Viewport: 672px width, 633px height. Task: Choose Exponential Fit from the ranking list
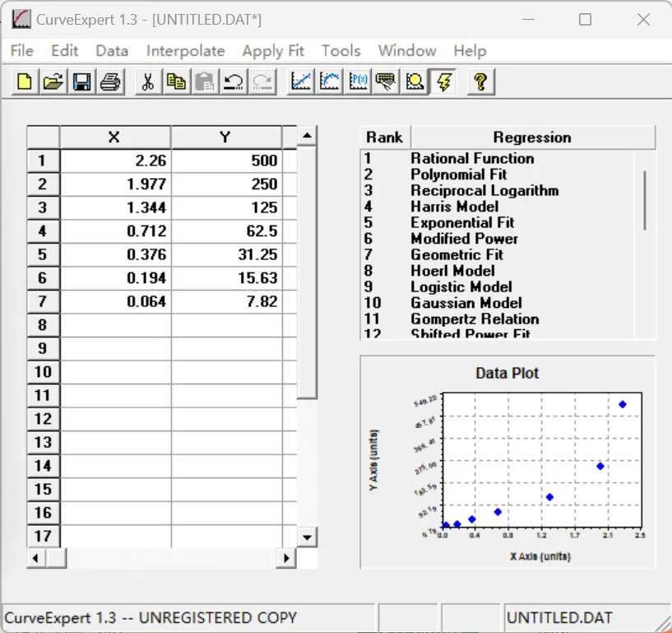[462, 222]
